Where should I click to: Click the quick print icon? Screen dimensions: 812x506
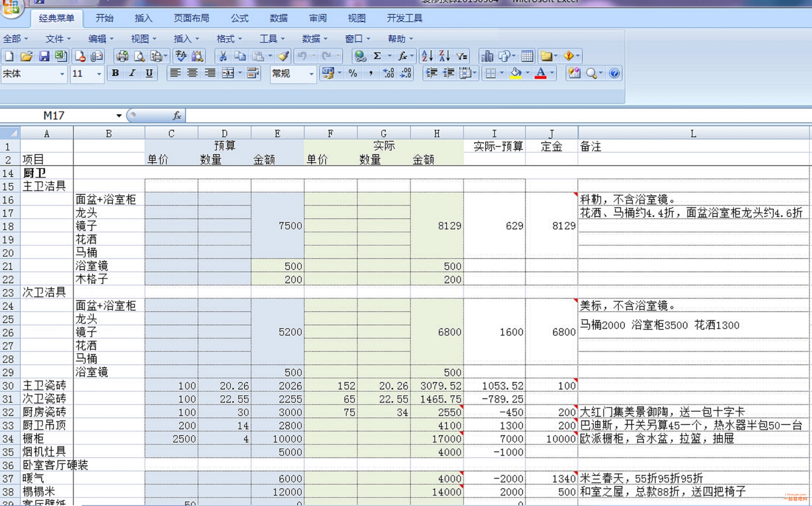(122, 56)
